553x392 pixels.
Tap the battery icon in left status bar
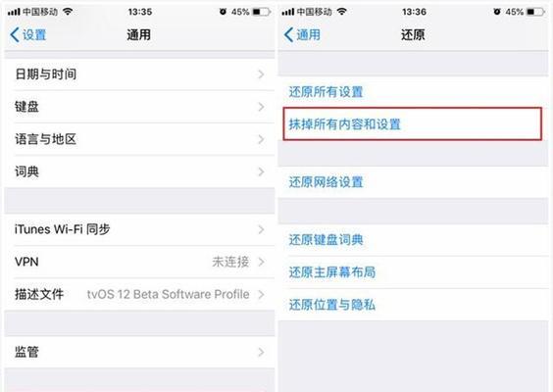[262, 12]
